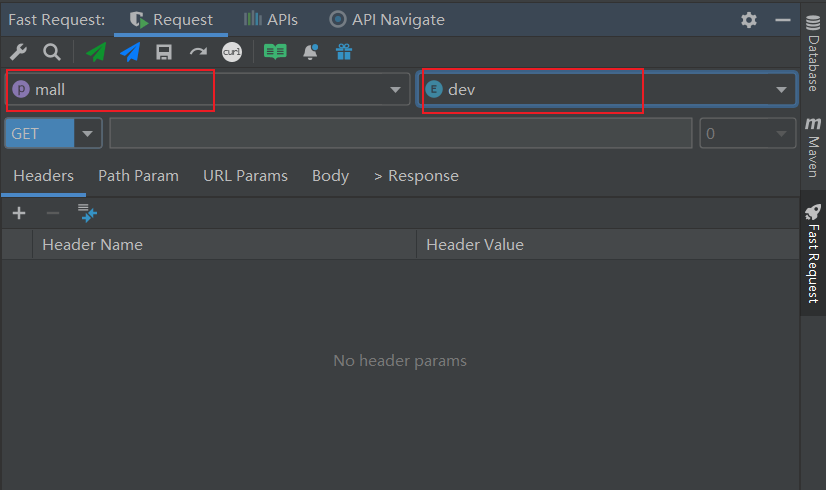Switch to the APIs tab
This screenshot has height=490, width=826.
(x=271, y=20)
